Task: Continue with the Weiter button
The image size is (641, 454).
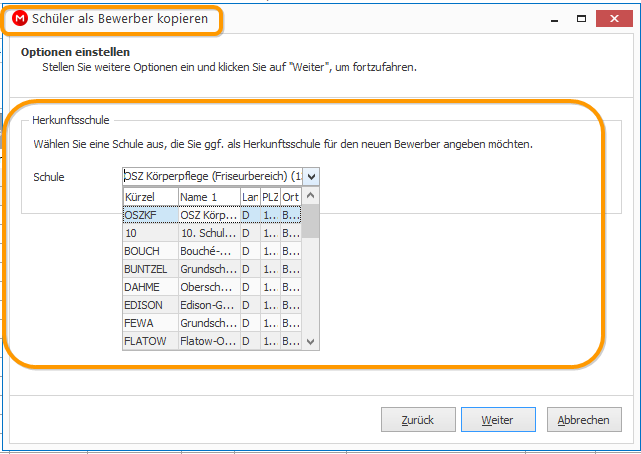Action: pos(498,420)
